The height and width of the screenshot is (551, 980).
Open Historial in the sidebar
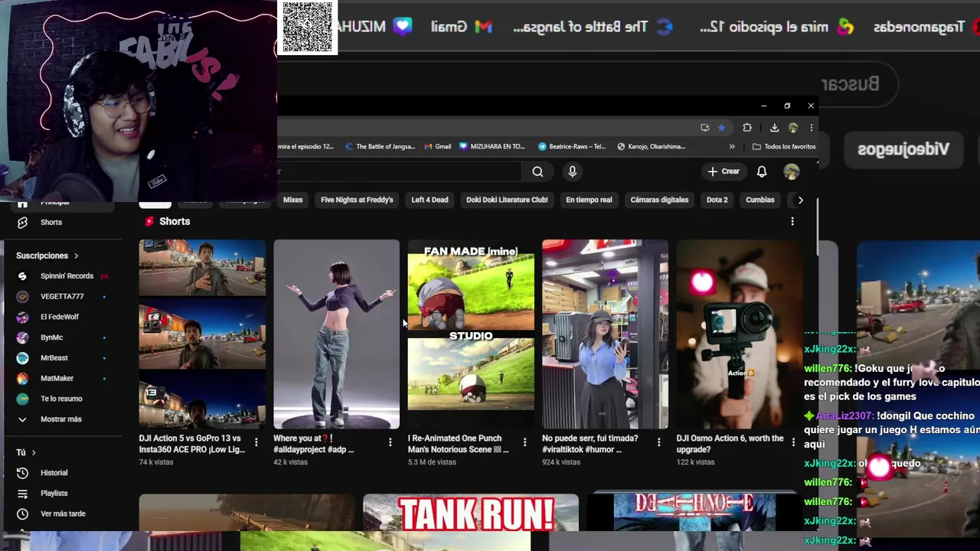54,473
